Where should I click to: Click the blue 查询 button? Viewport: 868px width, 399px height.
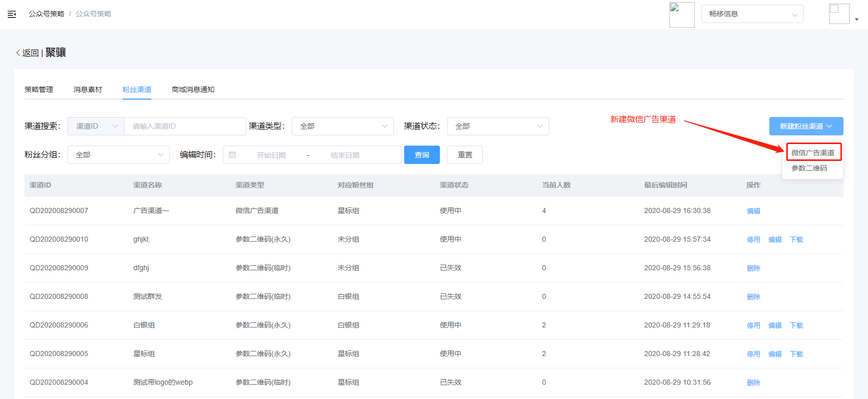[421, 155]
